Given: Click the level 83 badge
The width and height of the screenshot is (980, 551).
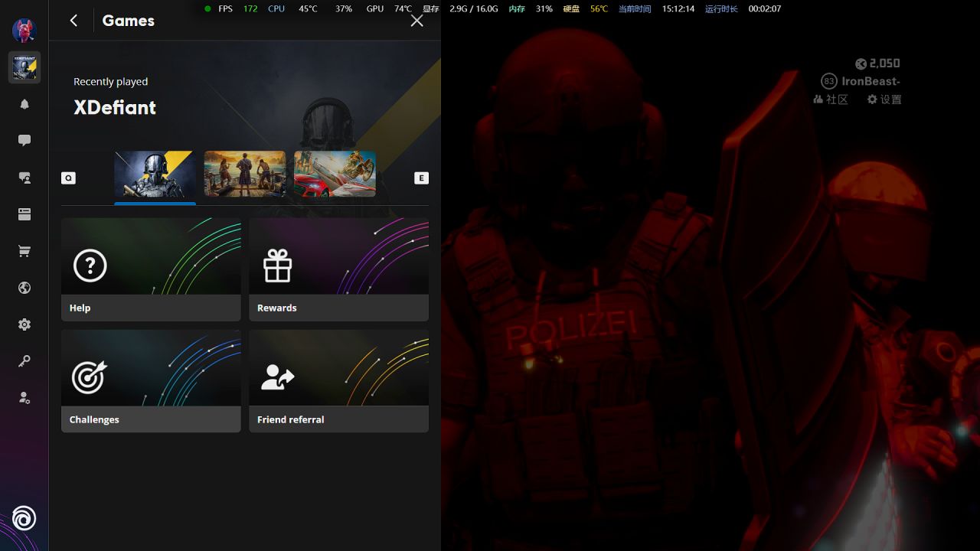Looking at the screenshot, I should coord(828,81).
